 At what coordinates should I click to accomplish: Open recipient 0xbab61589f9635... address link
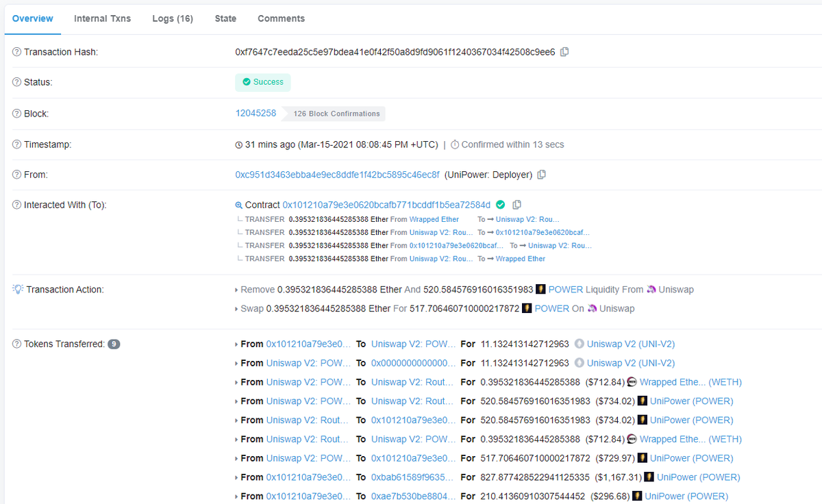[413, 477]
